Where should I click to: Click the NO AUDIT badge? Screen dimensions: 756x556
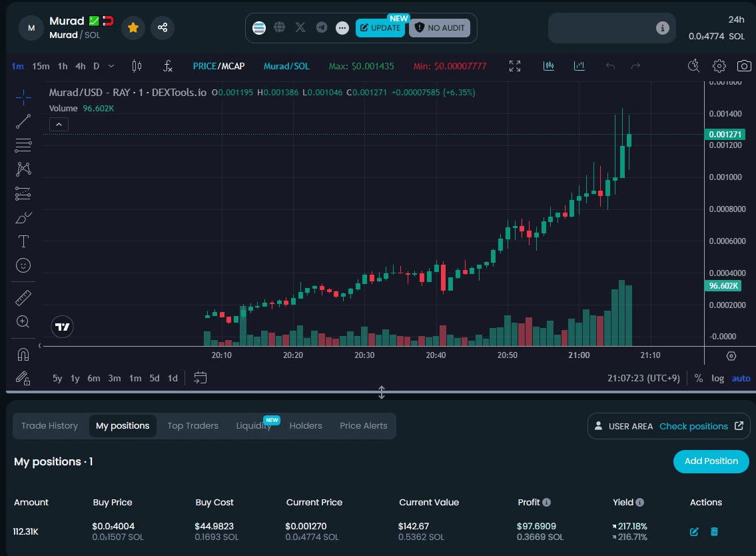pos(440,28)
